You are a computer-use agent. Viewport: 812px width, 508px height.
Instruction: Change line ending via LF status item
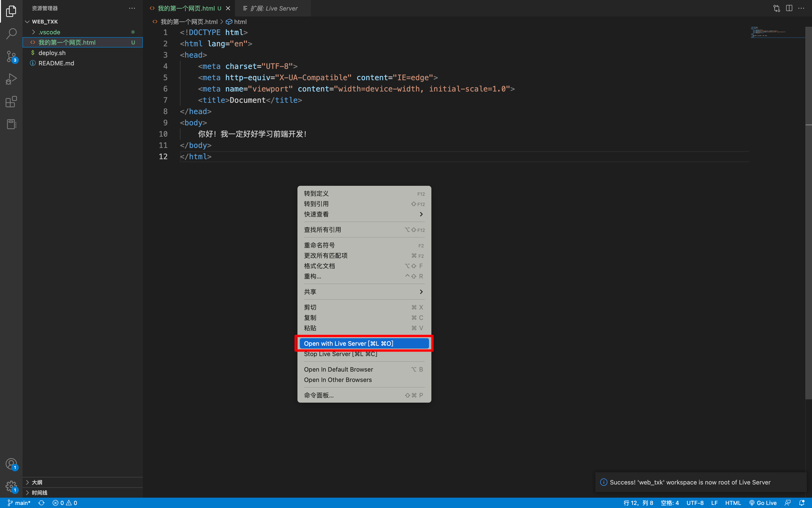point(714,503)
